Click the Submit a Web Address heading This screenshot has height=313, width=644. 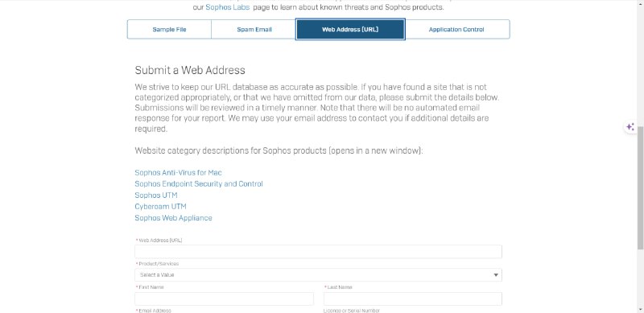190,70
